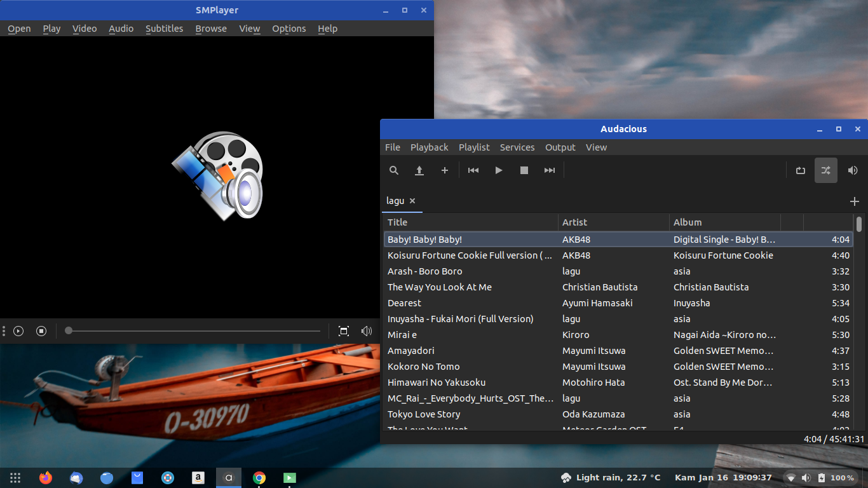
Task: Click the SMPlayer seek bar
Action: click(x=193, y=331)
